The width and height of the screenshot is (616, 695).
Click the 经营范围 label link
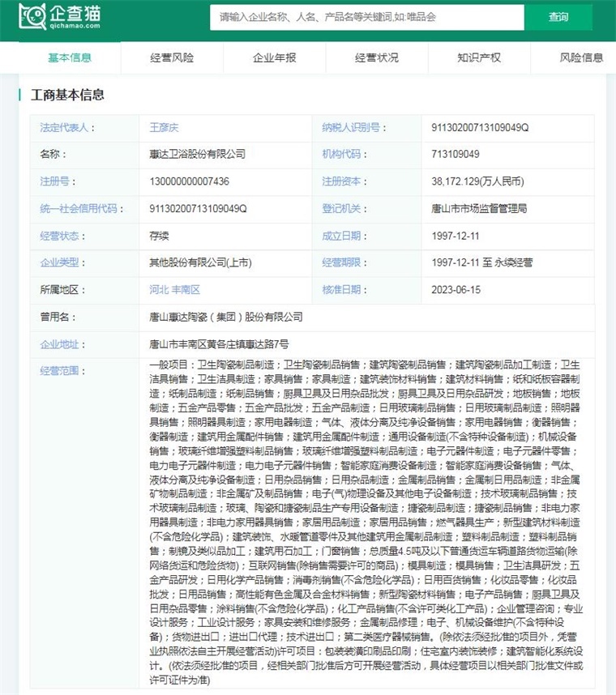tap(59, 371)
